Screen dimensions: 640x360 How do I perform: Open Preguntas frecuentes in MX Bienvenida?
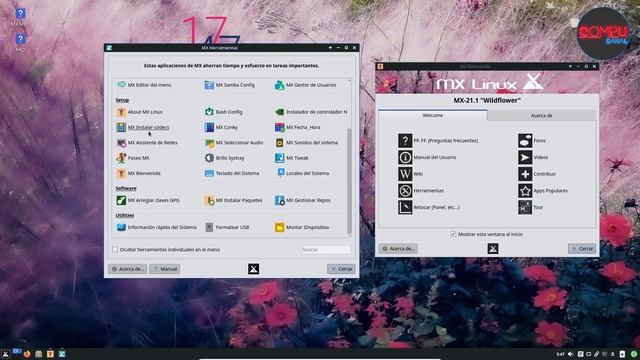(x=438, y=141)
